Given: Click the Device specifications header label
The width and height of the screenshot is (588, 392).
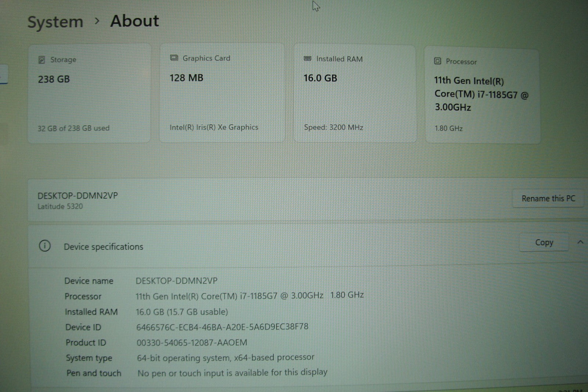Looking at the screenshot, I should [104, 247].
